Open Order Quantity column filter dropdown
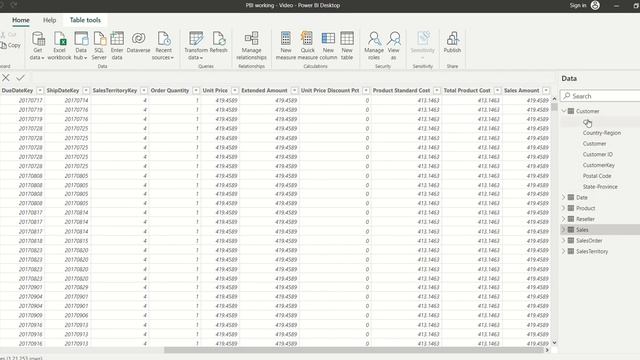640x360 pixels. tap(196, 91)
